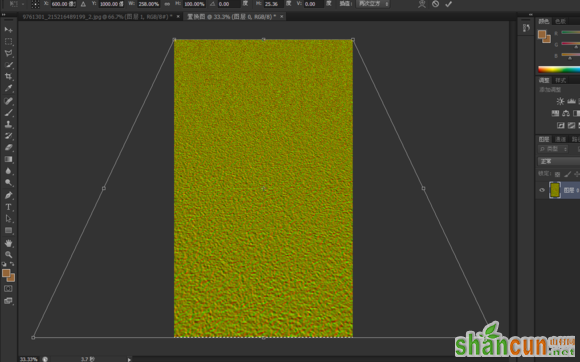This screenshot has width=580, height=362.
Task: Select the Brush tool
Action: 8,112
